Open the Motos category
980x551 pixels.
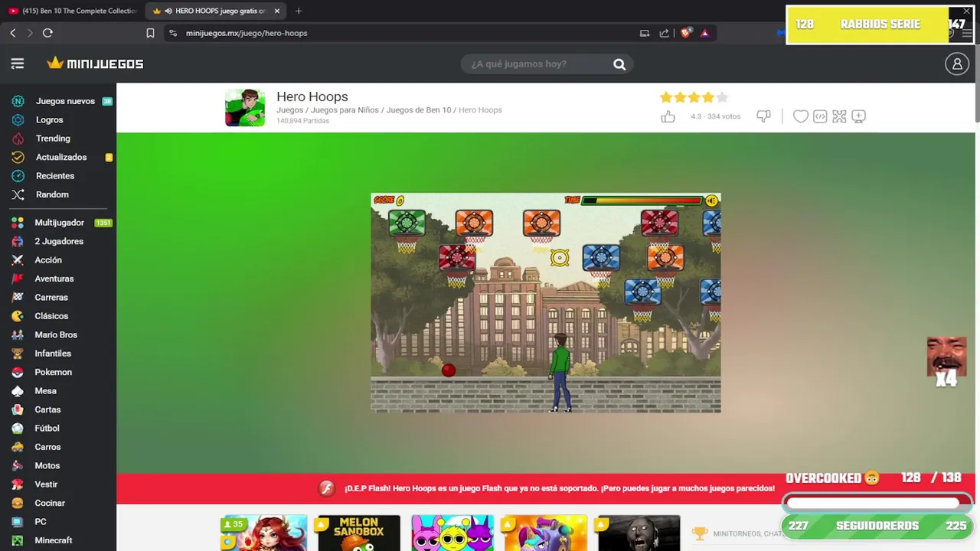point(47,465)
